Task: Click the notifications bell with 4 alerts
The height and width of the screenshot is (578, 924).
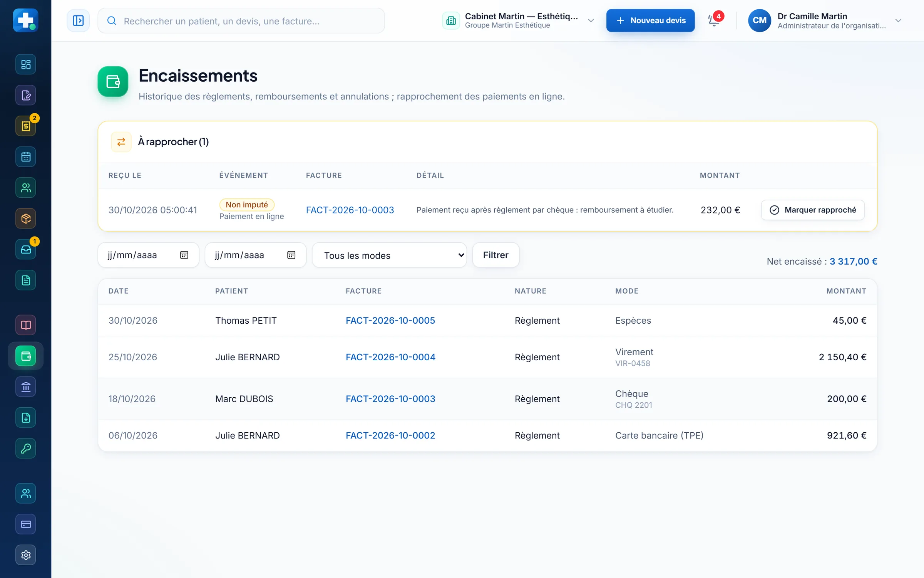Action: click(714, 20)
